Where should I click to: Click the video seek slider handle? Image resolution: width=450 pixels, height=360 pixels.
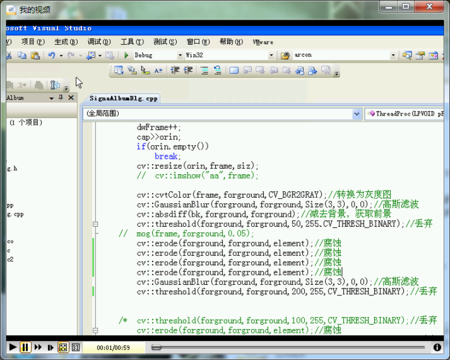(x=156, y=347)
